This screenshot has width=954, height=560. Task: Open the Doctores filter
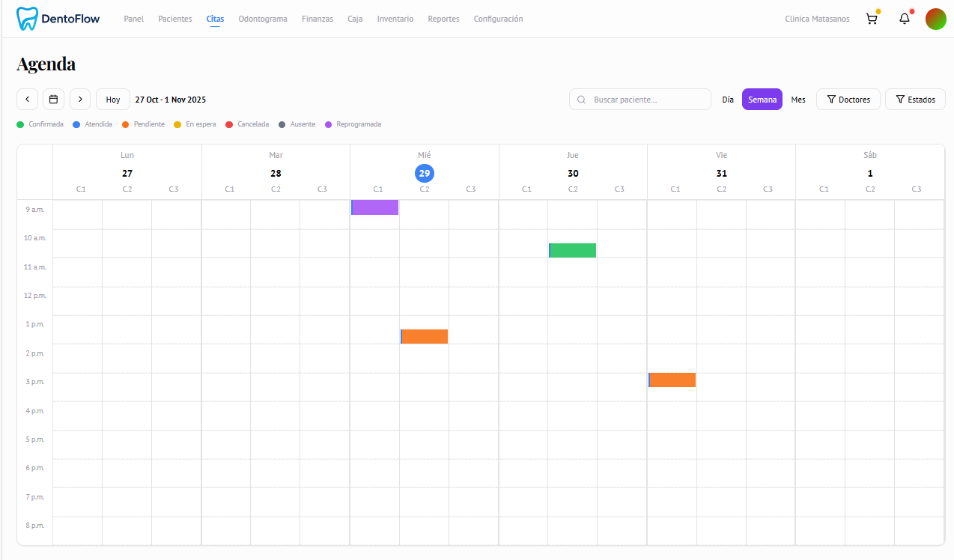(x=848, y=99)
